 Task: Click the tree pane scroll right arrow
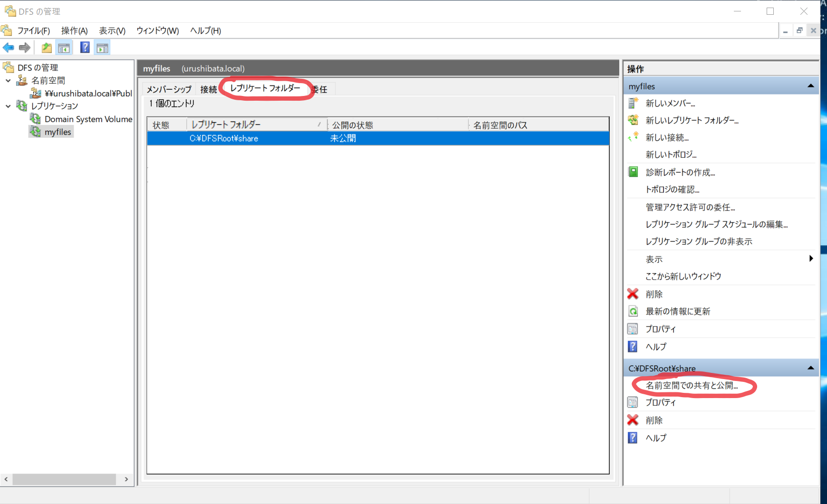pos(126,479)
